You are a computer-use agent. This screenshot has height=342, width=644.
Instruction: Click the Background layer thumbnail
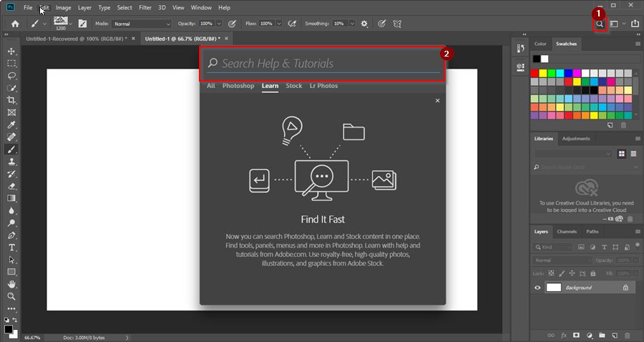pyautogui.click(x=553, y=288)
